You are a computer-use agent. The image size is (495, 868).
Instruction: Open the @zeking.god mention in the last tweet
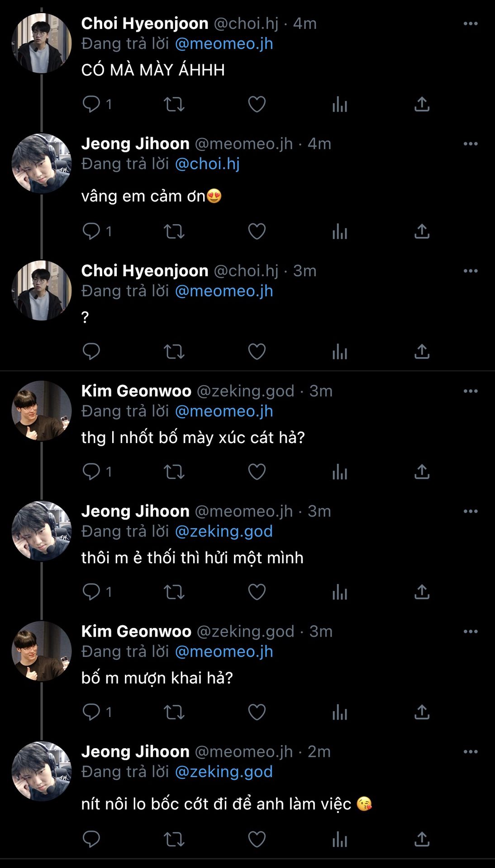224,772
